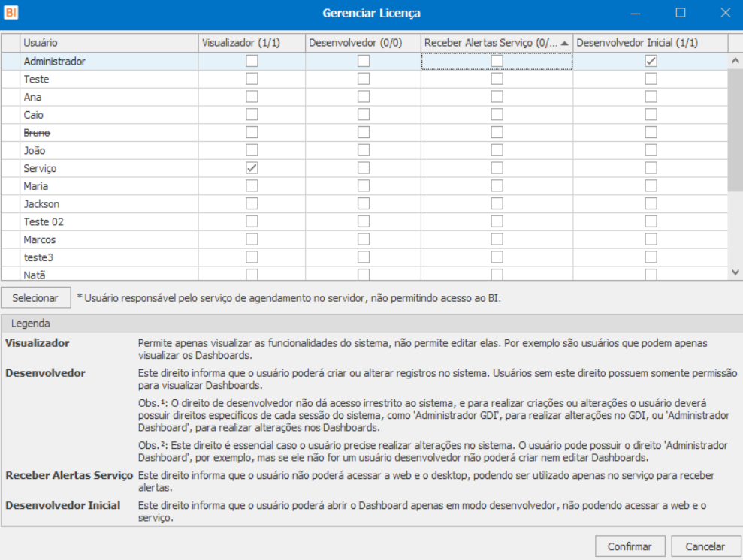
Task: Check Visualizador box for Bruno
Action: [252, 132]
